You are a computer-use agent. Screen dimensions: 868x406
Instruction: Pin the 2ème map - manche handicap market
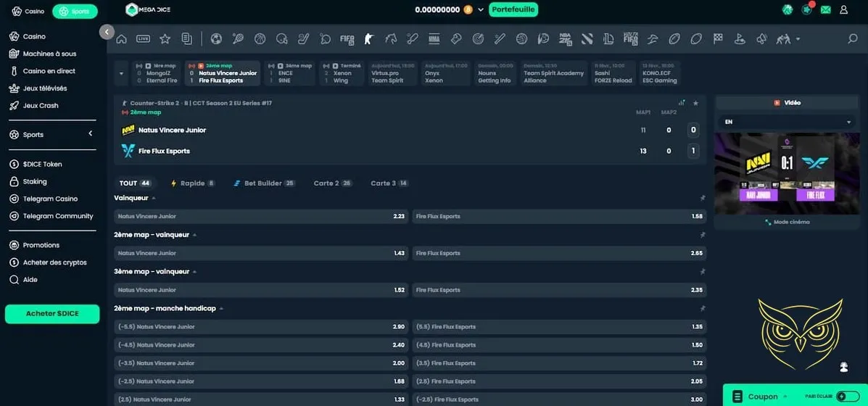pos(703,309)
